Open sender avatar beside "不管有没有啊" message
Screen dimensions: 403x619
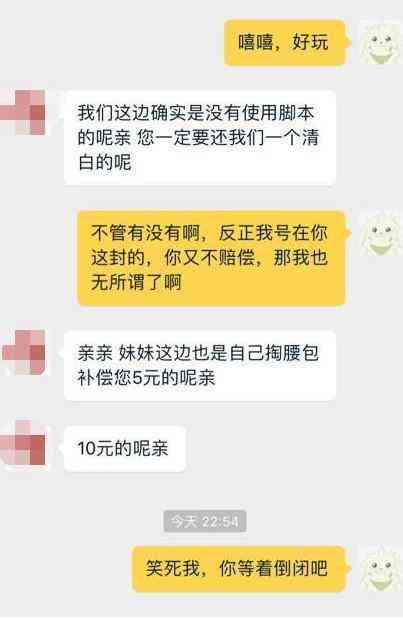tap(380, 234)
